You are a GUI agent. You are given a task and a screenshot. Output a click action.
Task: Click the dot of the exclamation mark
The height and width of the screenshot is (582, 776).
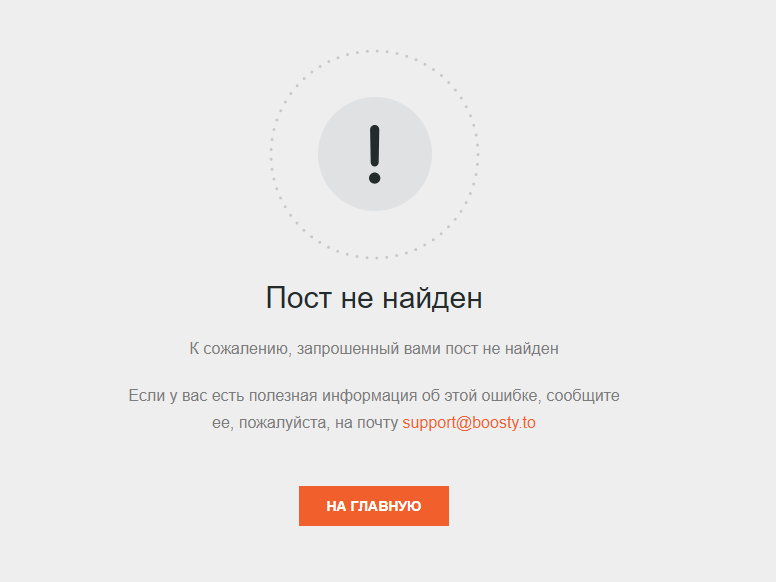[x=375, y=178]
